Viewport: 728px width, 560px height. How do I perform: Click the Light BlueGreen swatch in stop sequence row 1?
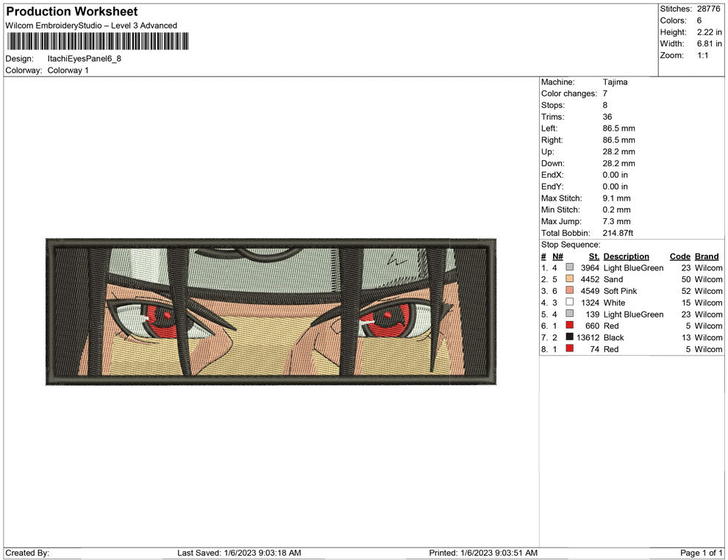(x=569, y=268)
